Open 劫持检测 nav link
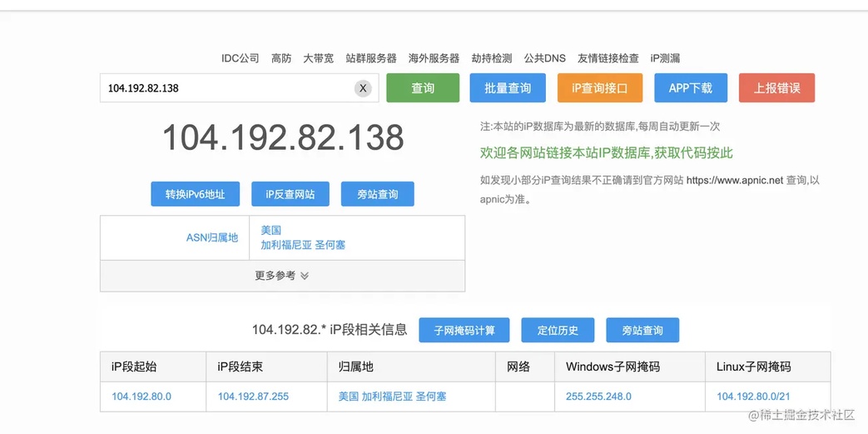This screenshot has width=868, height=434. [x=492, y=58]
